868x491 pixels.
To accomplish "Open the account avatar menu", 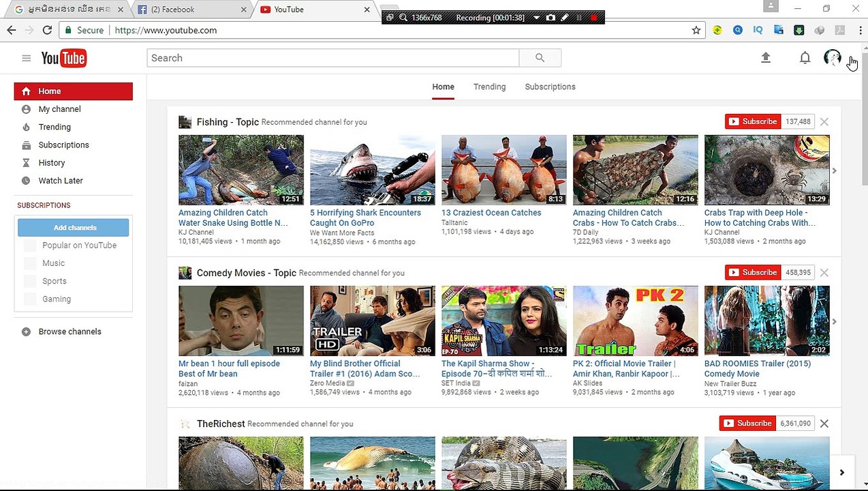I will click(832, 58).
